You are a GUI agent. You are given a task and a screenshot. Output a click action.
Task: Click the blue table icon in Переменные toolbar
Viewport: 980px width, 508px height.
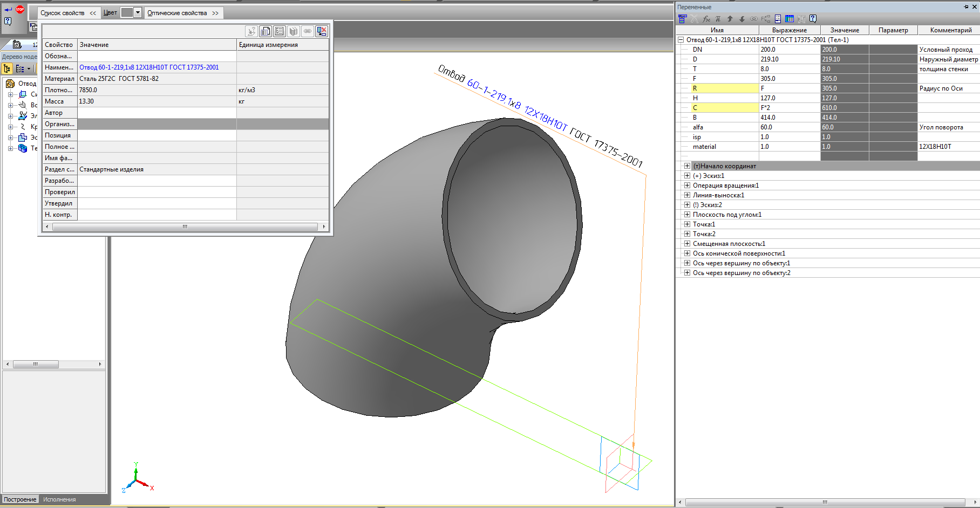click(790, 19)
